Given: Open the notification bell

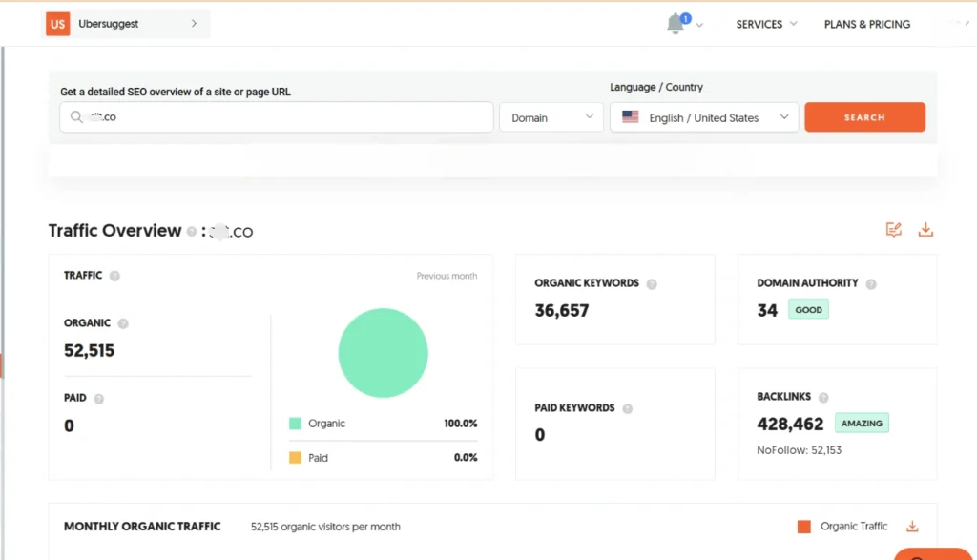Looking at the screenshot, I should 676,24.
